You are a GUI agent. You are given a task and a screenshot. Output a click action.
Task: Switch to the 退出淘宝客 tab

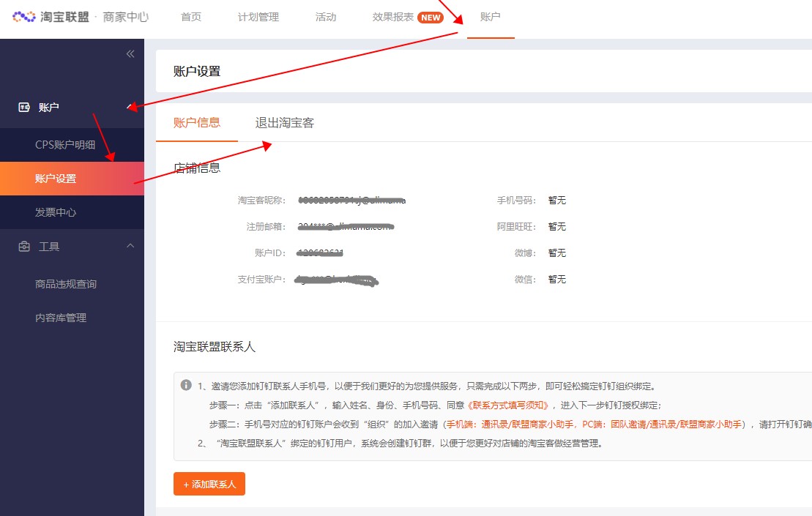(284, 123)
